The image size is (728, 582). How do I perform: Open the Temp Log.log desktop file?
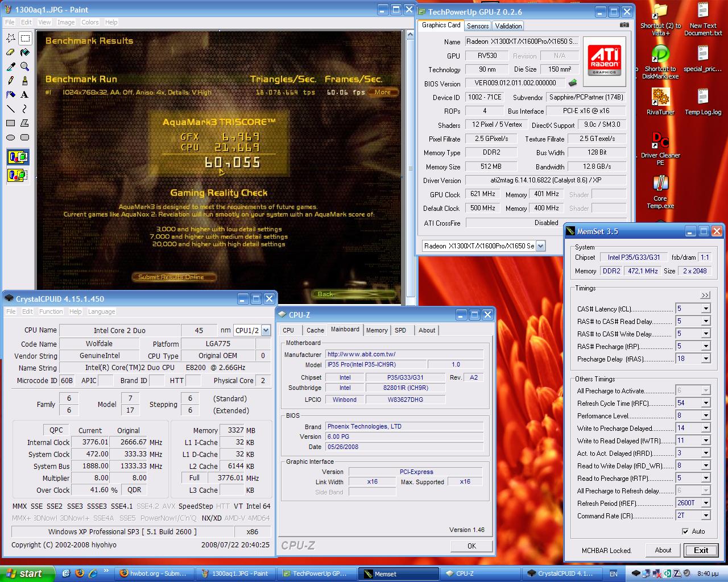[x=703, y=101]
